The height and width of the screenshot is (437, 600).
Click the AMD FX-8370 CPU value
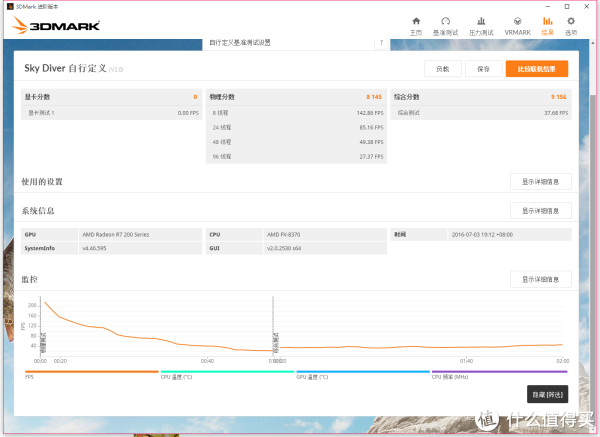tap(284, 235)
